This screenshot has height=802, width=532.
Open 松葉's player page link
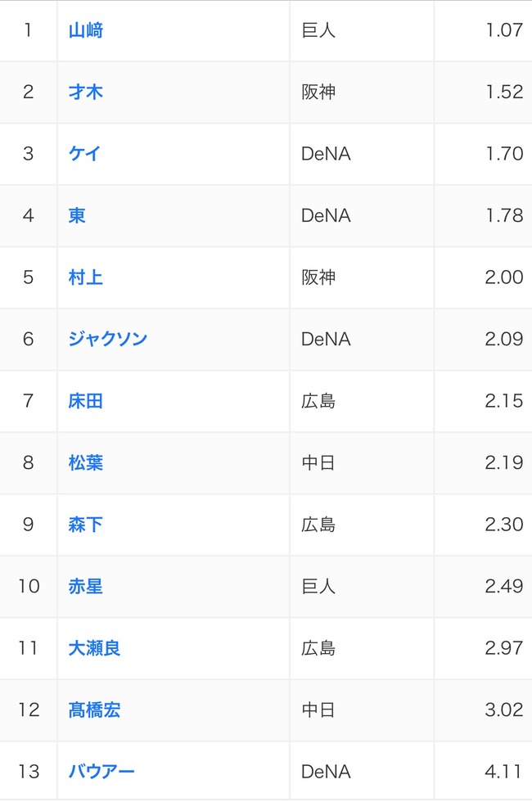pos(87,462)
